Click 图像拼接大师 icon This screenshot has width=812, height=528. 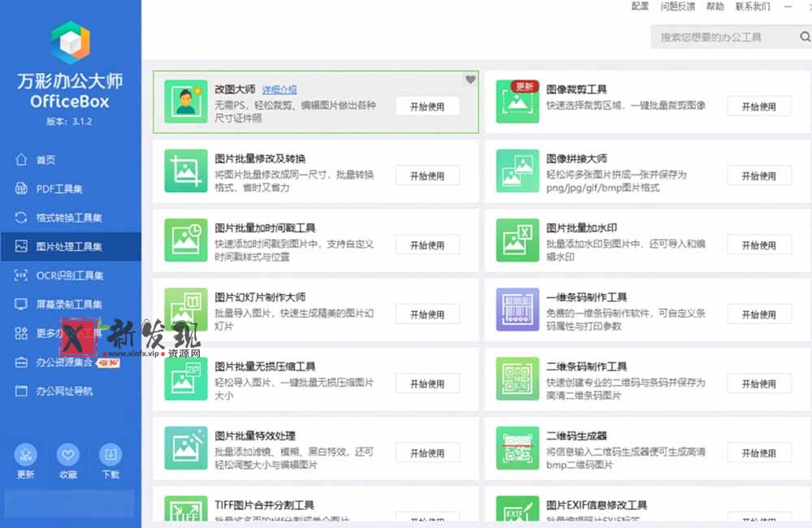[517, 171]
